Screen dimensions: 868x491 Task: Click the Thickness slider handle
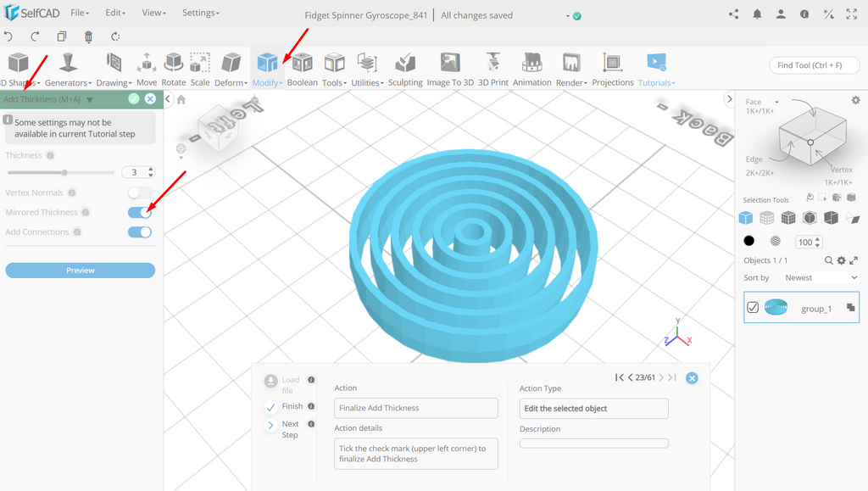tap(64, 173)
